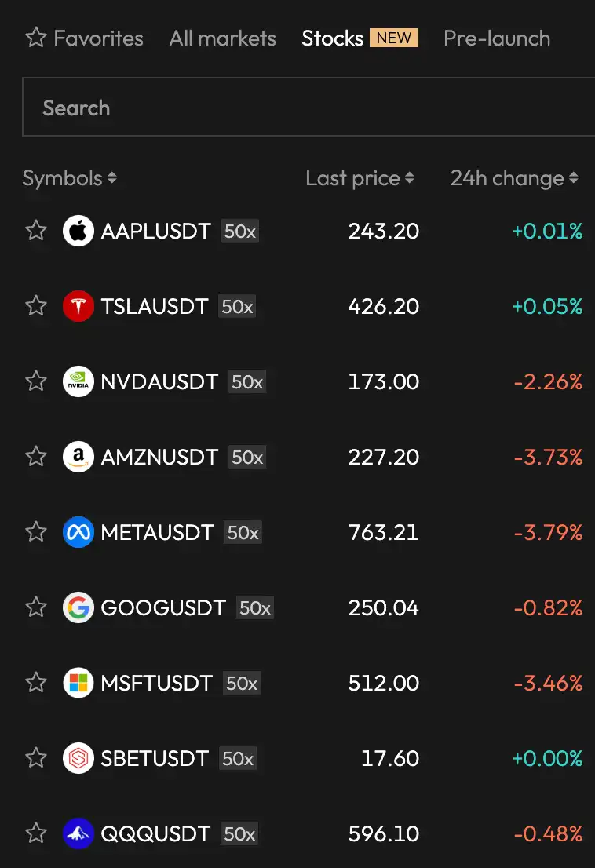
Task: Click the Meta logo icon
Action: 78,533
